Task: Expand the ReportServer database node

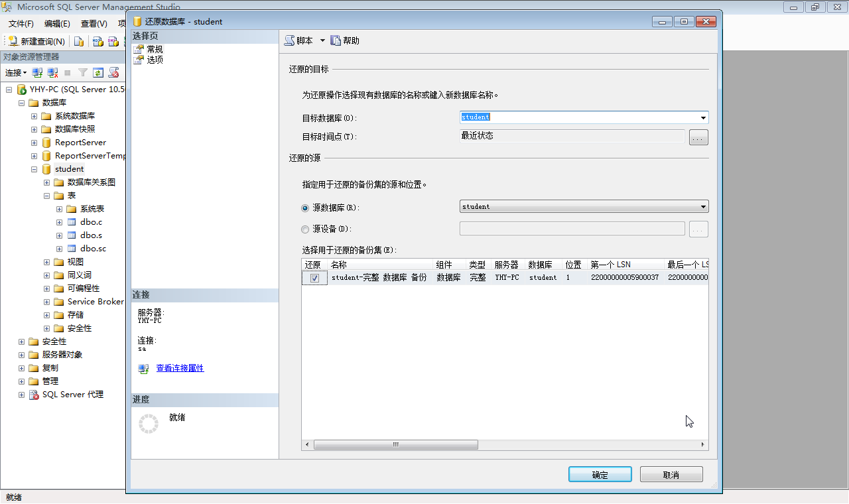Action: click(34, 143)
